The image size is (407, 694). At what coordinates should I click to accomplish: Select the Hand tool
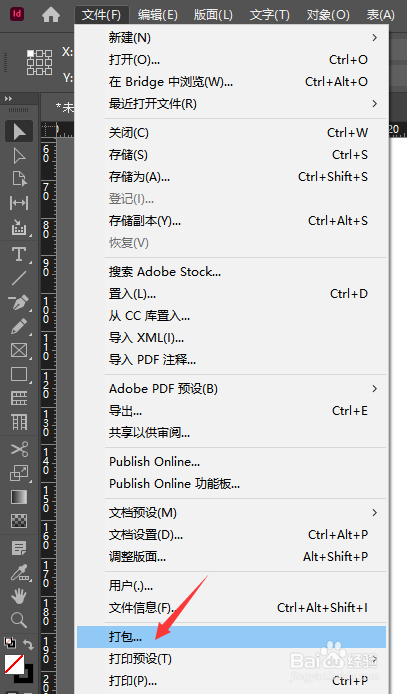pyautogui.click(x=19, y=596)
